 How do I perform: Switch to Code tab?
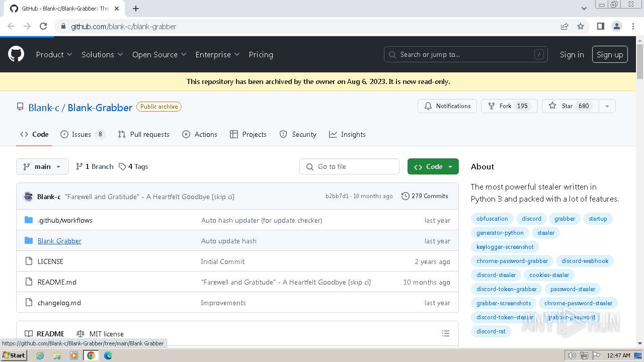[34, 134]
